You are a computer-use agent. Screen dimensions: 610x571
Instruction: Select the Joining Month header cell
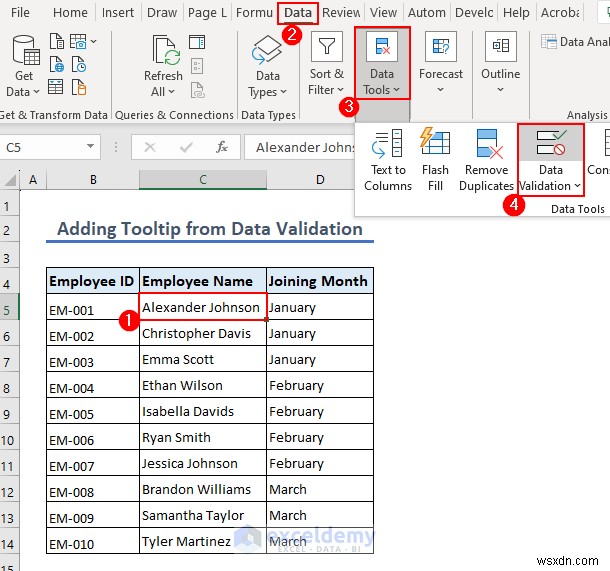pos(320,281)
